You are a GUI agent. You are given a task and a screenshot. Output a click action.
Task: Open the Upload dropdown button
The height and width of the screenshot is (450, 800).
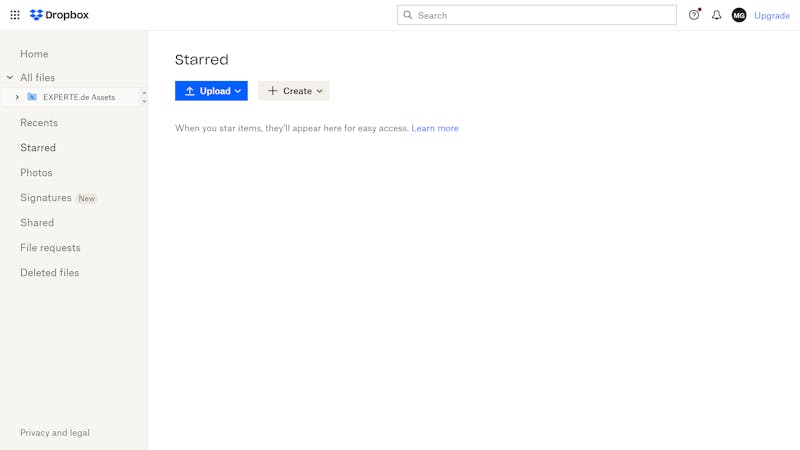(x=211, y=91)
